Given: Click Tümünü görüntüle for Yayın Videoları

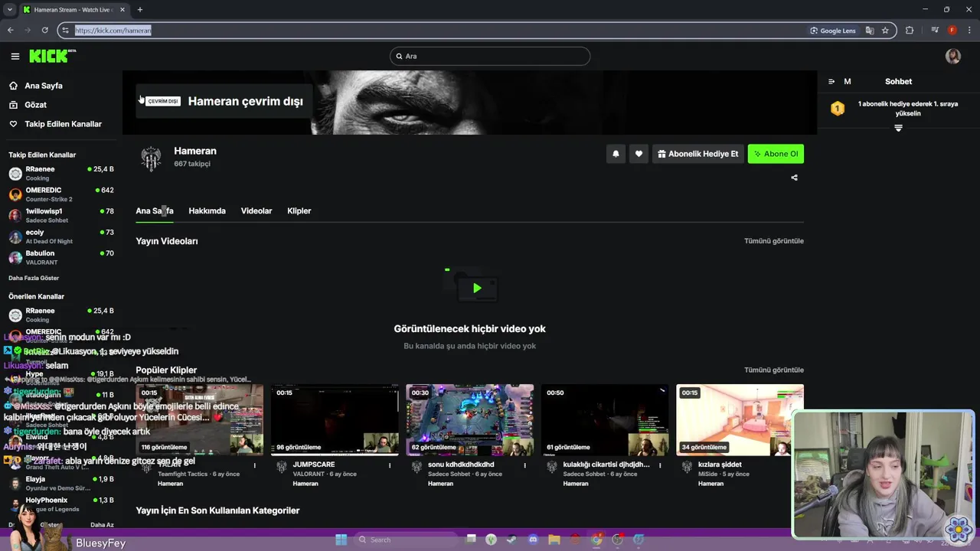Looking at the screenshot, I should point(773,241).
